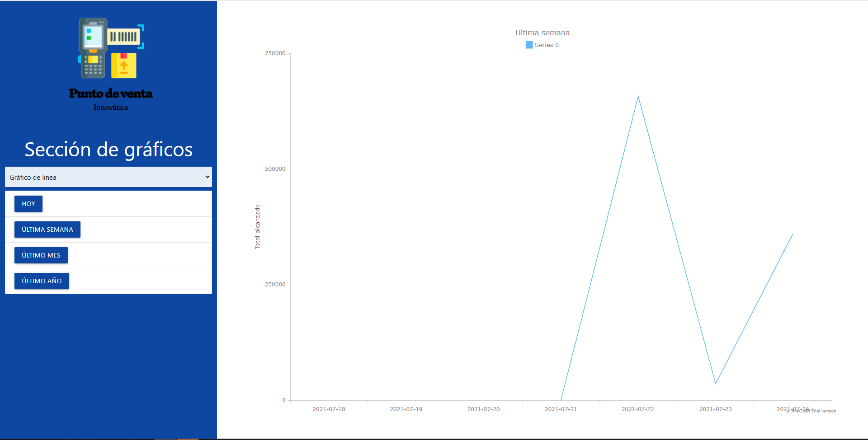
Task: Select the line peak at 2021-07-22
Action: (x=638, y=97)
